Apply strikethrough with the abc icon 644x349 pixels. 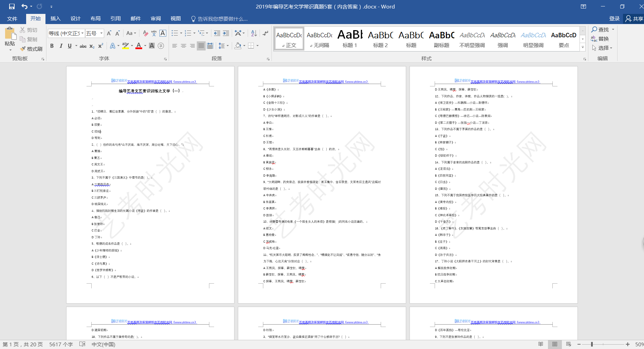(x=83, y=46)
